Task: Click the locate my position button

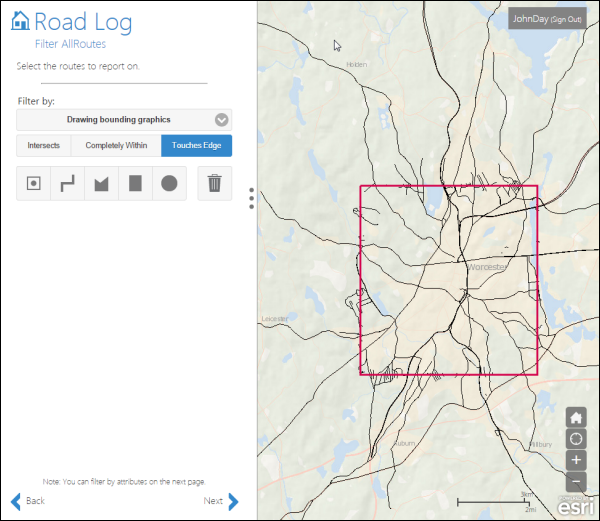Action: [576, 439]
